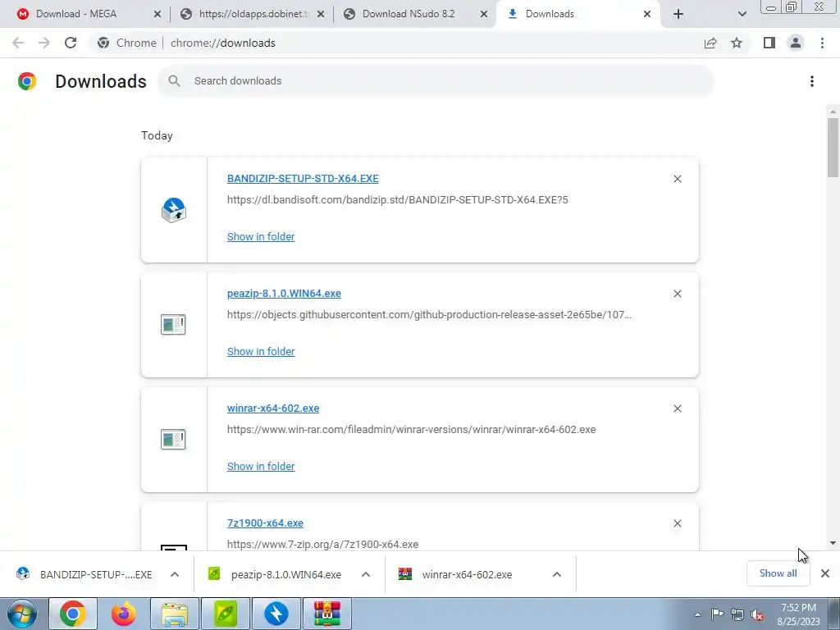Image resolution: width=840 pixels, height=630 pixels.
Task: Open the Windows Start menu
Action: pos(22,614)
